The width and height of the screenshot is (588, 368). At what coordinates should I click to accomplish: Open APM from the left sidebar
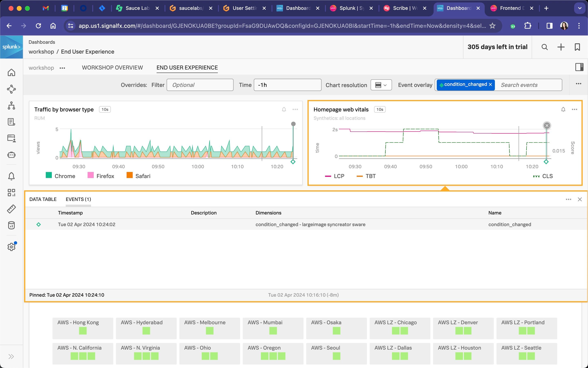(11, 89)
